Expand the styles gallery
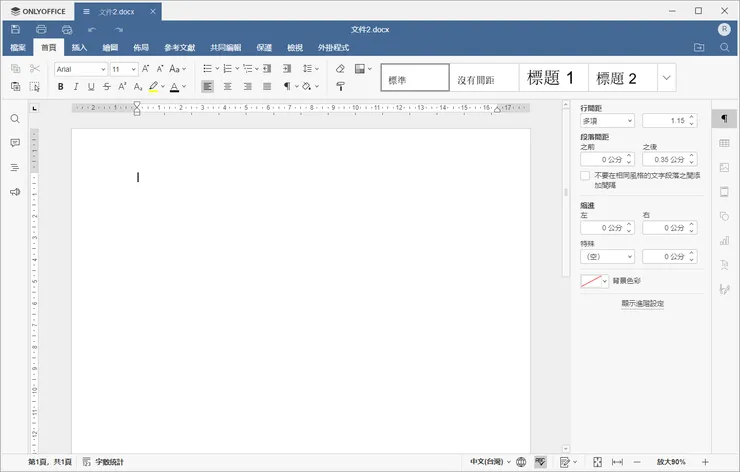Image resolution: width=740 pixels, height=472 pixels. coord(666,77)
